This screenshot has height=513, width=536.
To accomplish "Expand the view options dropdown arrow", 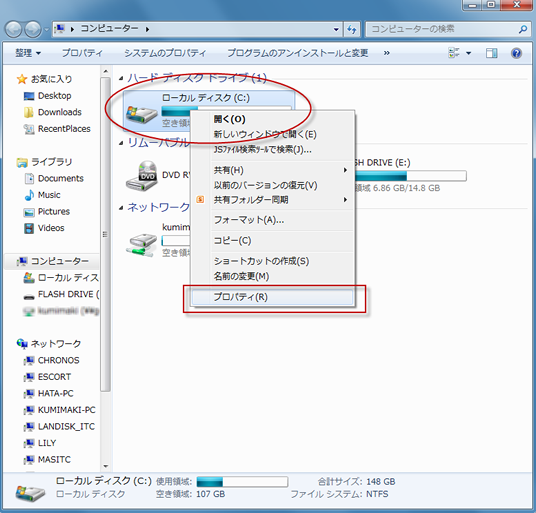I will click(469, 53).
